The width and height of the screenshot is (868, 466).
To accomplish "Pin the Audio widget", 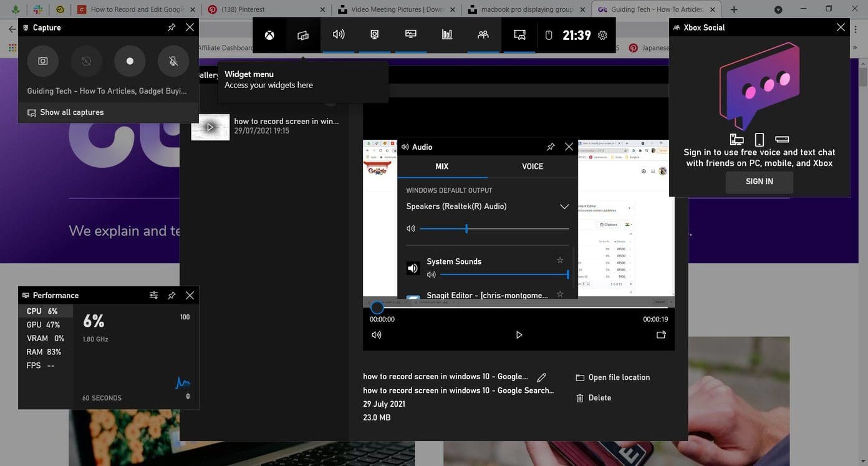I will pos(551,147).
